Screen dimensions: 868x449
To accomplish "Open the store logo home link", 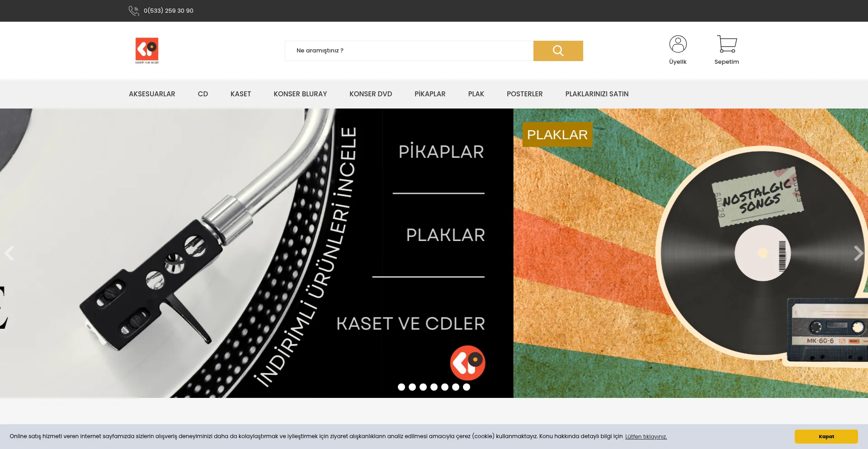I will click(x=147, y=51).
